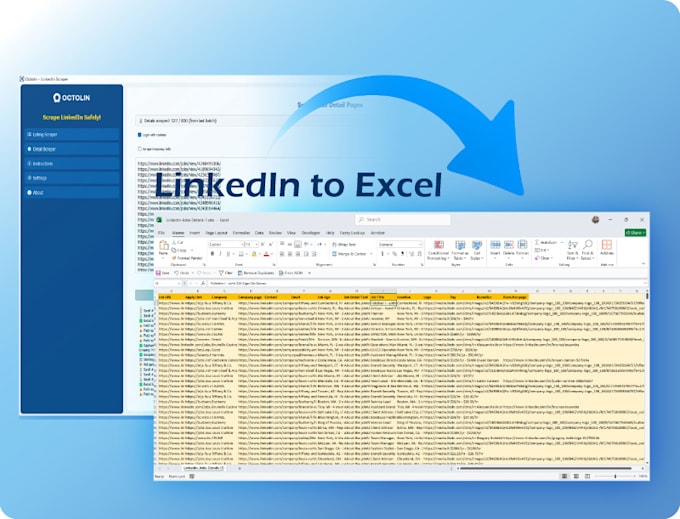Open the View tab in Excel
680x519 pixels.
291,233
